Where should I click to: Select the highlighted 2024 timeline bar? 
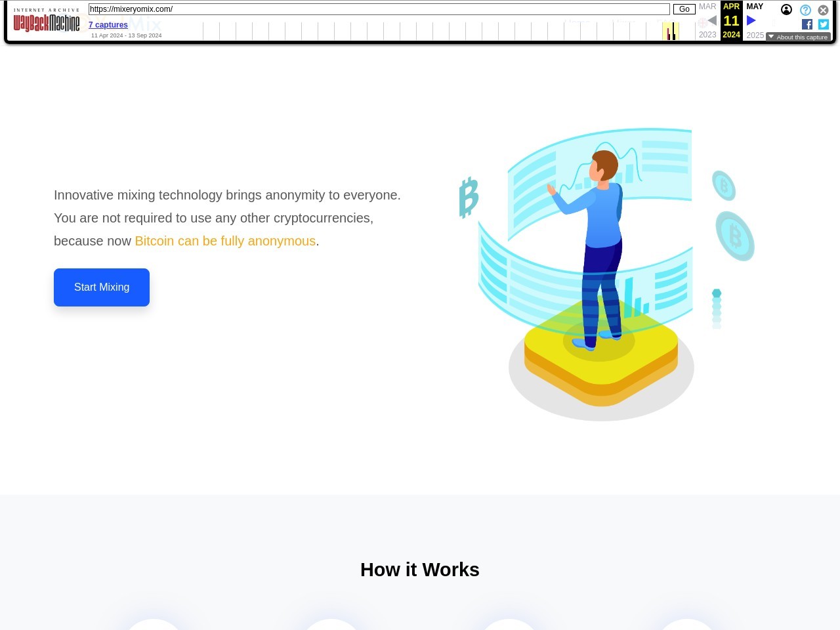[670, 31]
